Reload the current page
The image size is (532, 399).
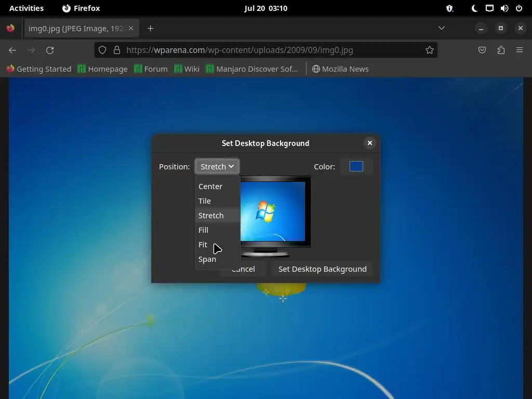click(50, 50)
